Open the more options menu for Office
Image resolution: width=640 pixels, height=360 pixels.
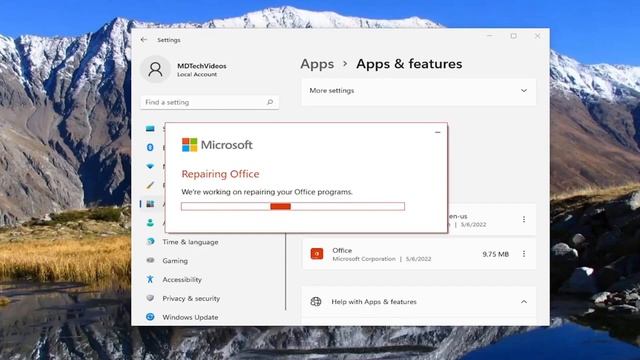point(524,254)
